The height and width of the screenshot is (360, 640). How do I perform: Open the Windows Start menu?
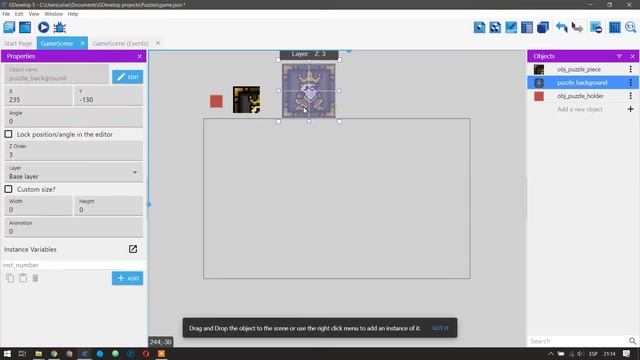click(7, 353)
